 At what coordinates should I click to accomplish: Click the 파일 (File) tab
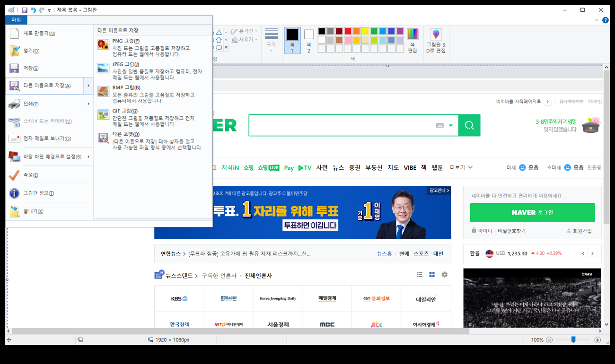[x=16, y=20]
